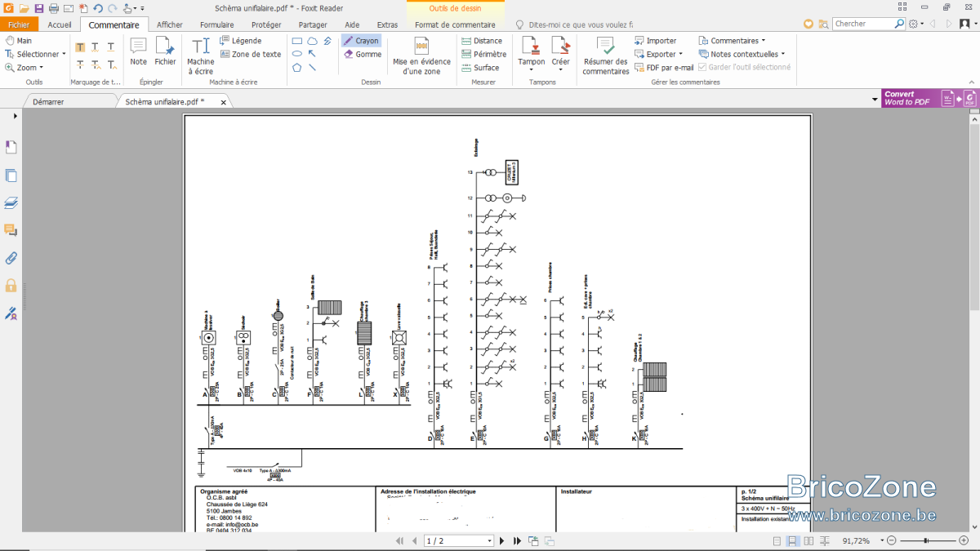Screen dimensions: 980x551
Task: Select the polygon drawing shape
Action: [297, 68]
